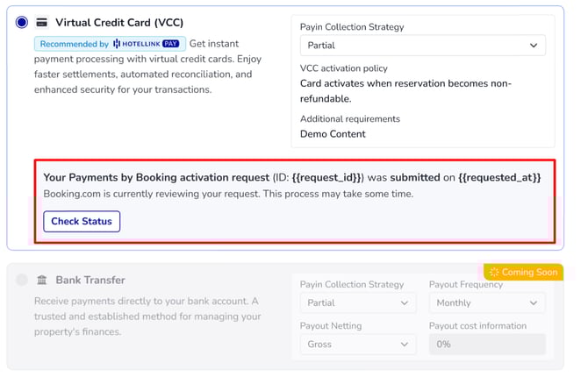Open Bank Transfer Payin Collection Strategy dropdown
Image resolution: width=588 pixels, height=384 pixels.
click(358, 303)
